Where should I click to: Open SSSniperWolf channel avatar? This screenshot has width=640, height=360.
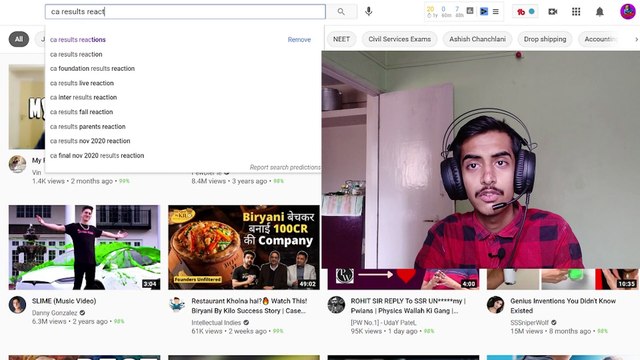pyautogui.click(x=495, y=305)
